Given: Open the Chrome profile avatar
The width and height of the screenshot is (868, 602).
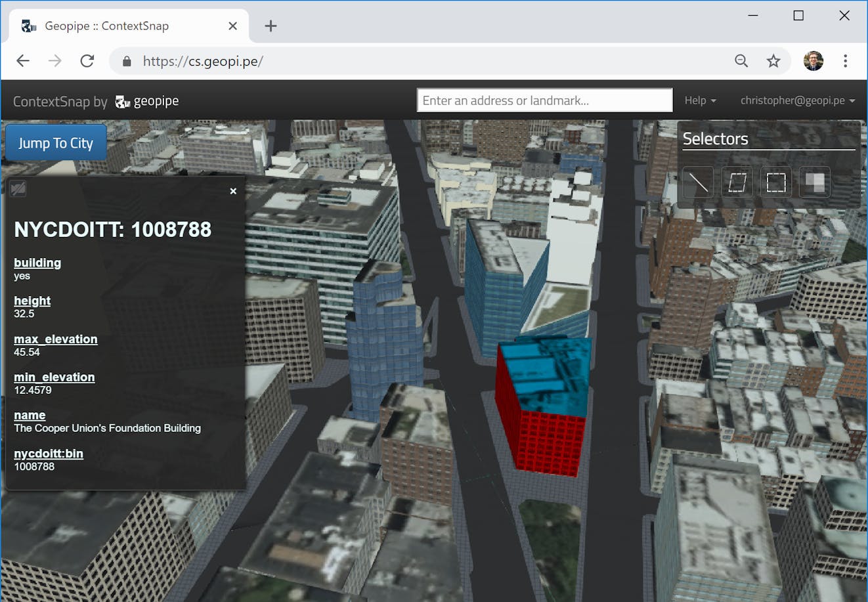Looking at the screenshot, I should point(814,61).
